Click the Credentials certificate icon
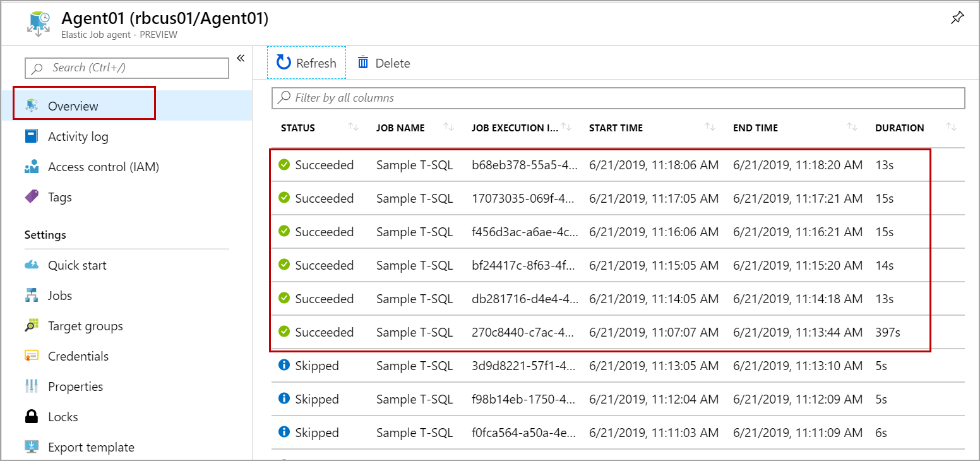 [x=32, y=356]
